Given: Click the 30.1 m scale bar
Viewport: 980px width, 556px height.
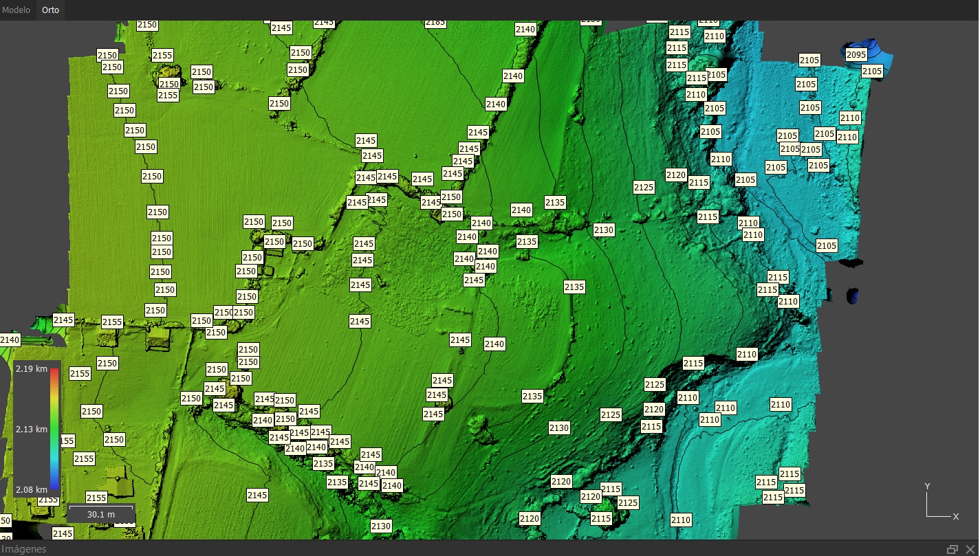Looking at the screenshot, I should [101, 513].
